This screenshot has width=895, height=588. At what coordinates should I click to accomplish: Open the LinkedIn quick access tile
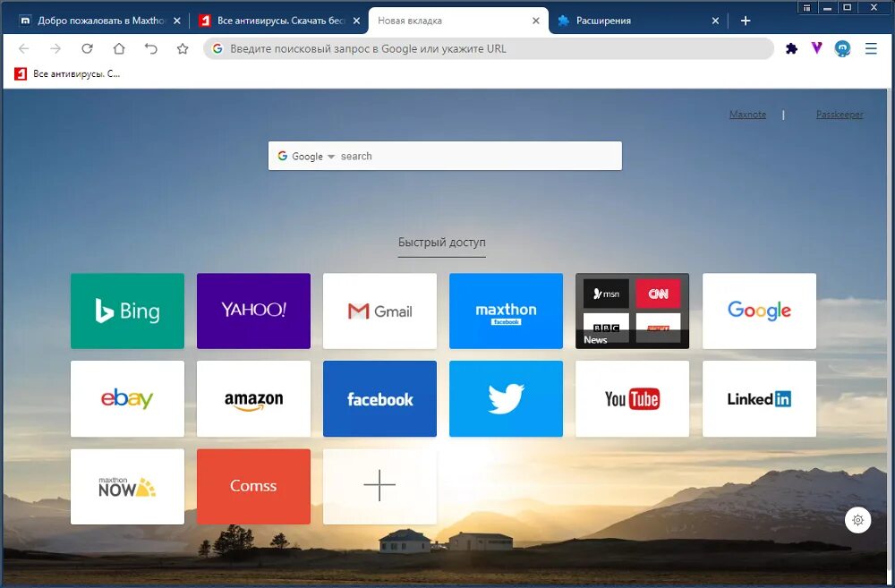pyautogui.click(x=759, y=398)
